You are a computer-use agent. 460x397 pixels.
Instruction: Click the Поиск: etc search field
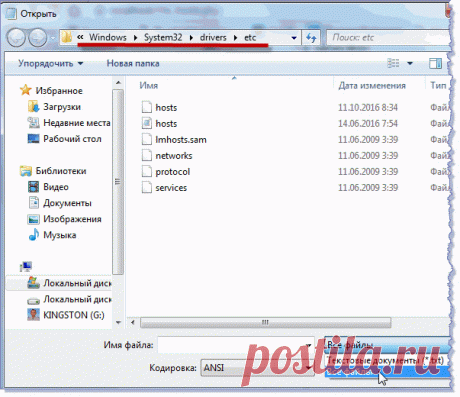pos(388,38)
